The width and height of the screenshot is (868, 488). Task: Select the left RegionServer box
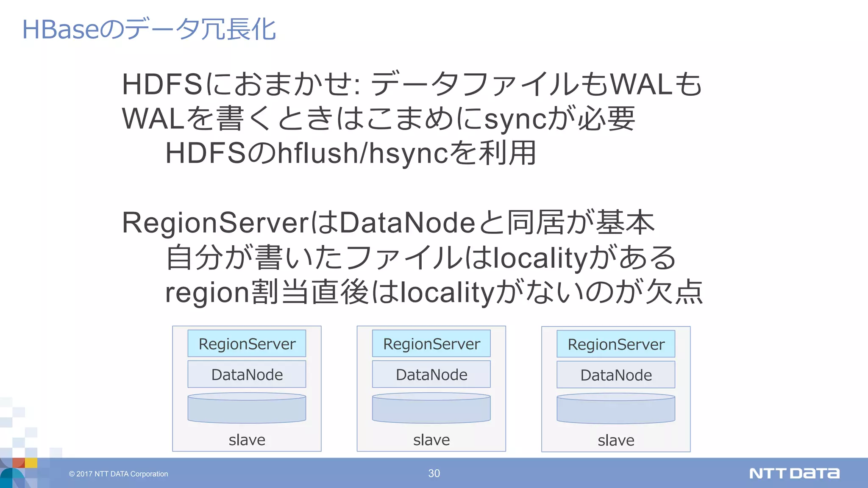(x=247, y=344)
